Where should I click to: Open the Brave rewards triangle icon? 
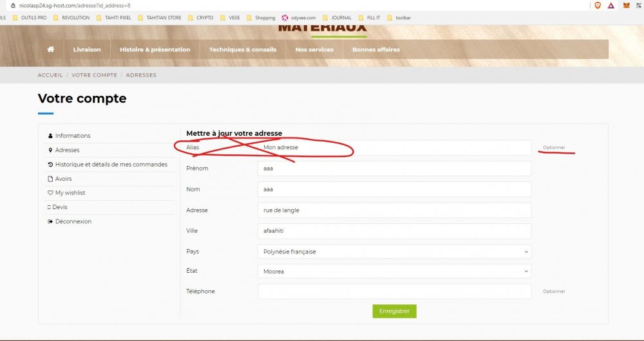pyautogui.click(x=611, y=5)
